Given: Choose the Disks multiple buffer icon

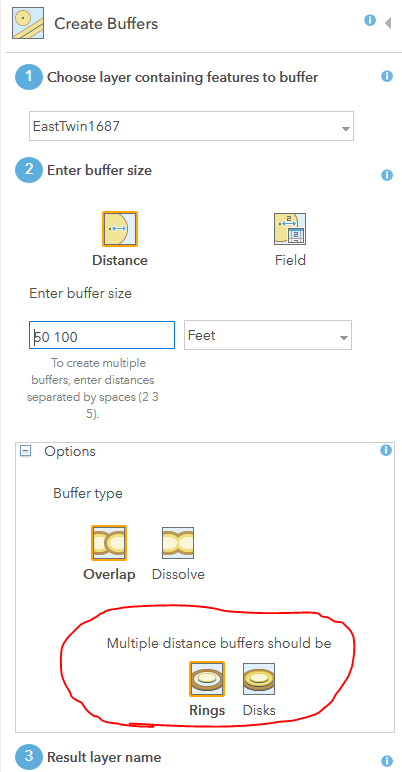Looking at the screenshot, I should click(259, 678).
